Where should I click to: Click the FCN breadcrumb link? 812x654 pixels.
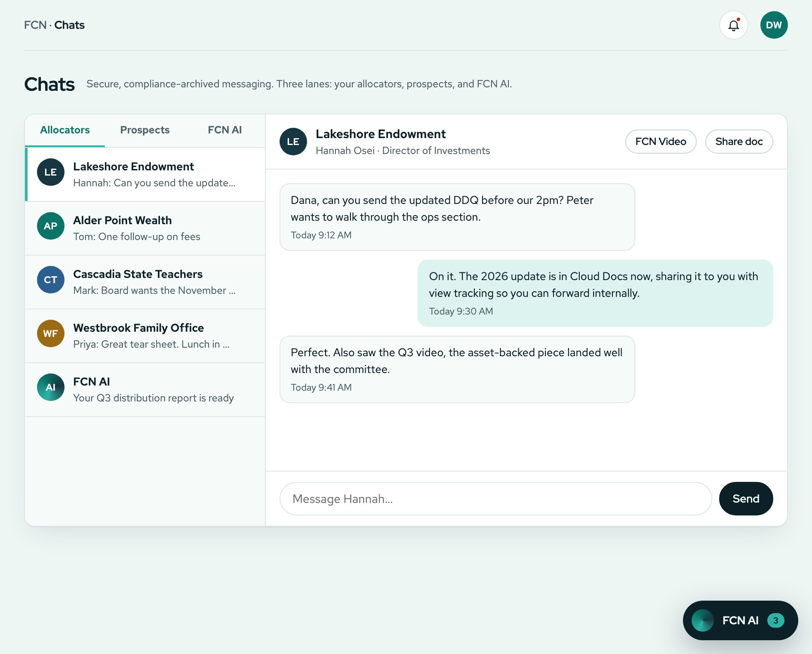(35, 25)
